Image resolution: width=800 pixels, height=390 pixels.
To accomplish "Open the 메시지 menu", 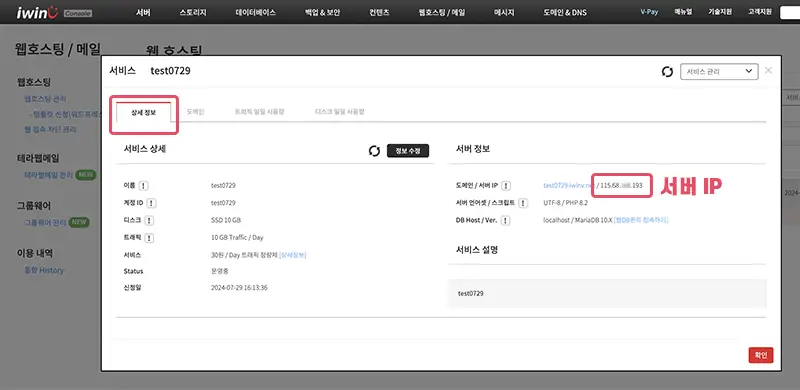I will [504, 13].
